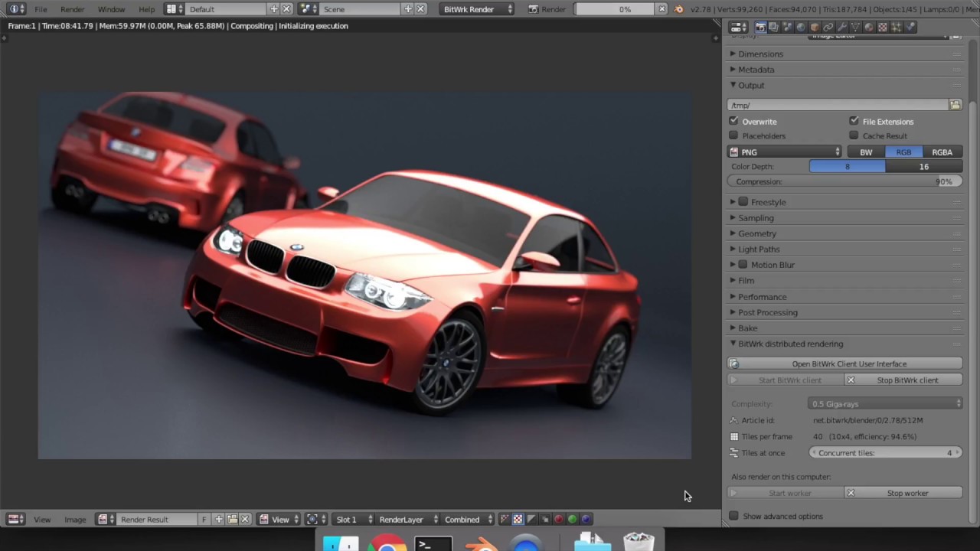Viewport: 980px width, 551px height.
Task: Toggle fake user F for Render Result
Action: pos(204,519)
